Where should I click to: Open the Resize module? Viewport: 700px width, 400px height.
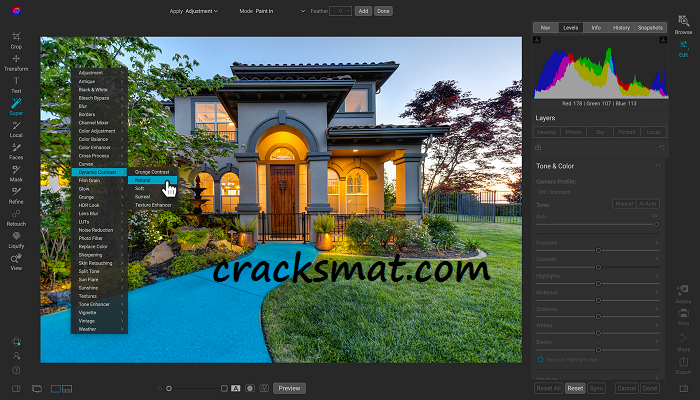pyautogui.click(x=683, y=294)
